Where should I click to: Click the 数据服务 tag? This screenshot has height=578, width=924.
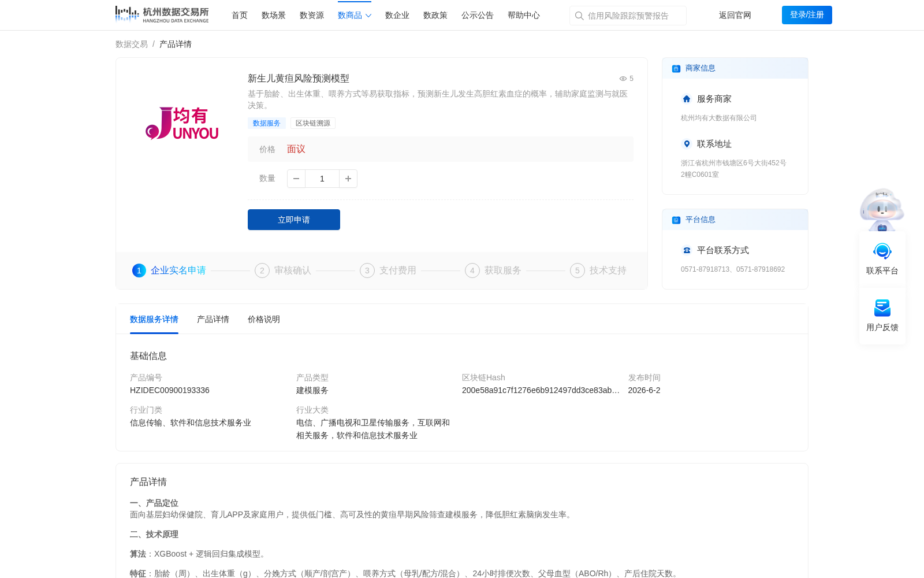267,123
